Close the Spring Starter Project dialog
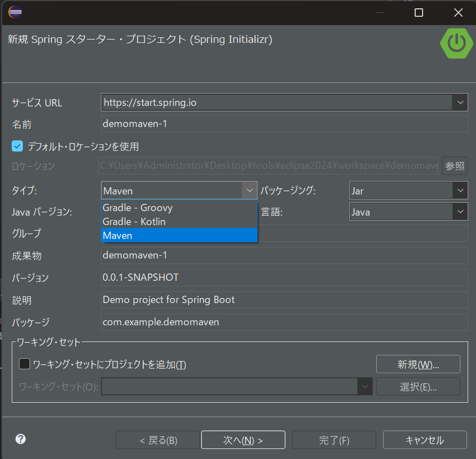Screen dimensions: 476x459 pyautogui.click(x=458, y=13)
